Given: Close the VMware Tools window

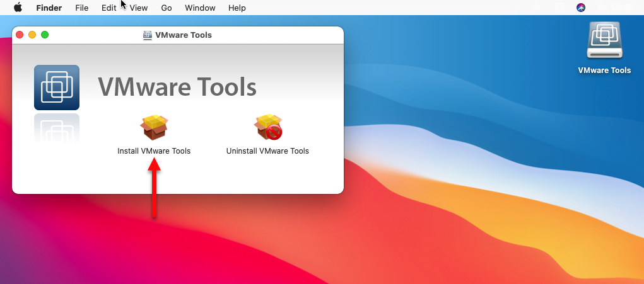Looking at the screenshot, I should 20,35.
